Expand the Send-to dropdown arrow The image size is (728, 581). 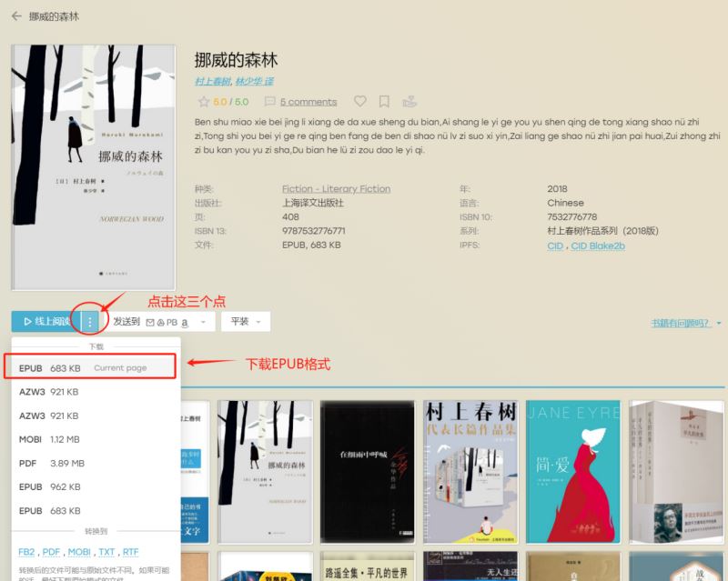tap(203, 322)
